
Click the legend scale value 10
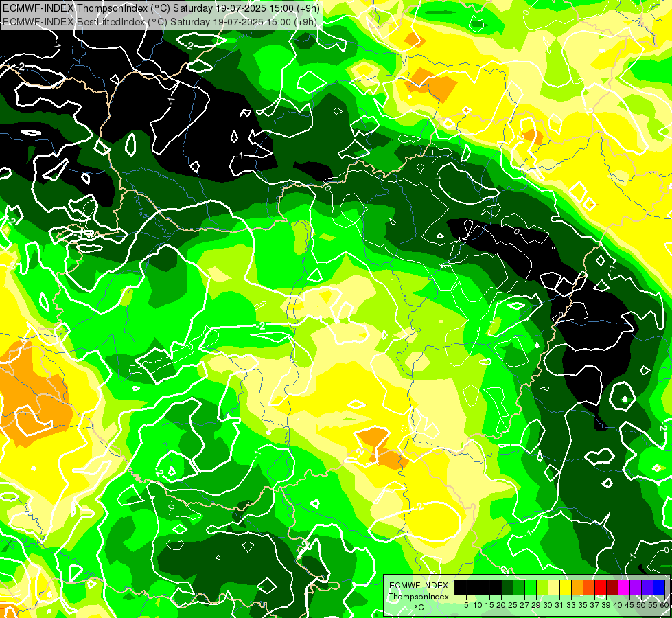pyautogui.click(x=478, y=605)
